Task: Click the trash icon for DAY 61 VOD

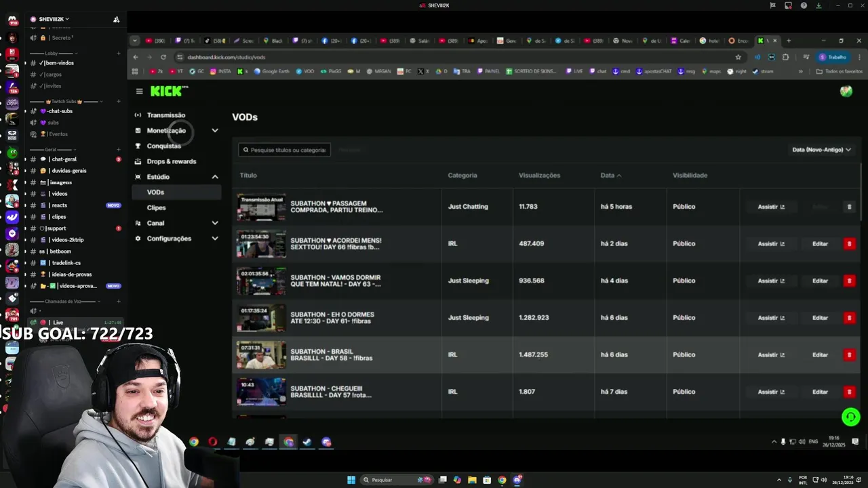Action: (x=849, y=318)
